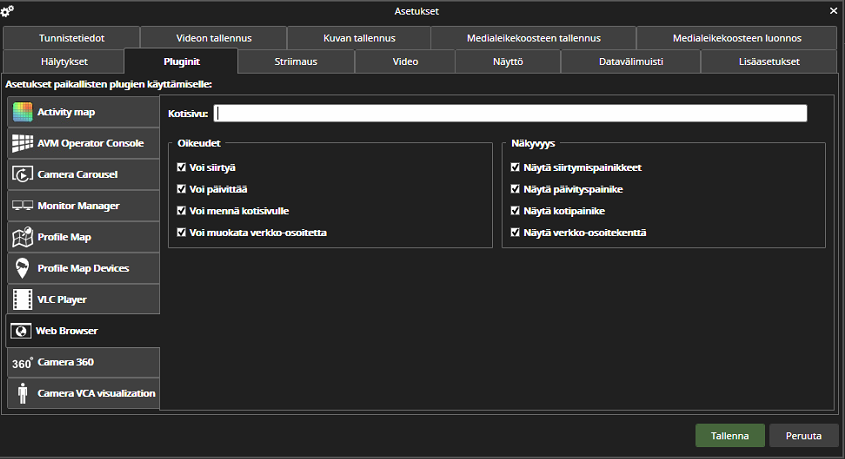
Task: Click the VLC Player film strip icon
Action: tap(23, 300)
